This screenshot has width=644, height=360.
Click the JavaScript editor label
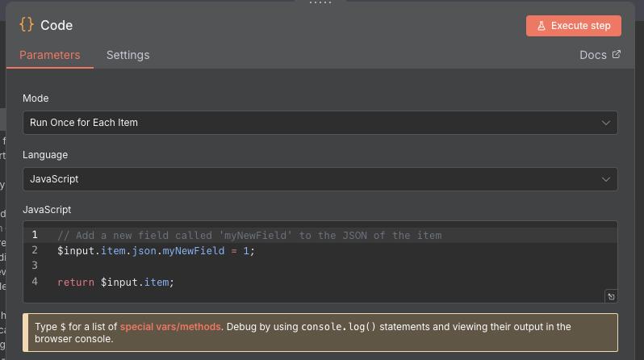click(47, 210)
